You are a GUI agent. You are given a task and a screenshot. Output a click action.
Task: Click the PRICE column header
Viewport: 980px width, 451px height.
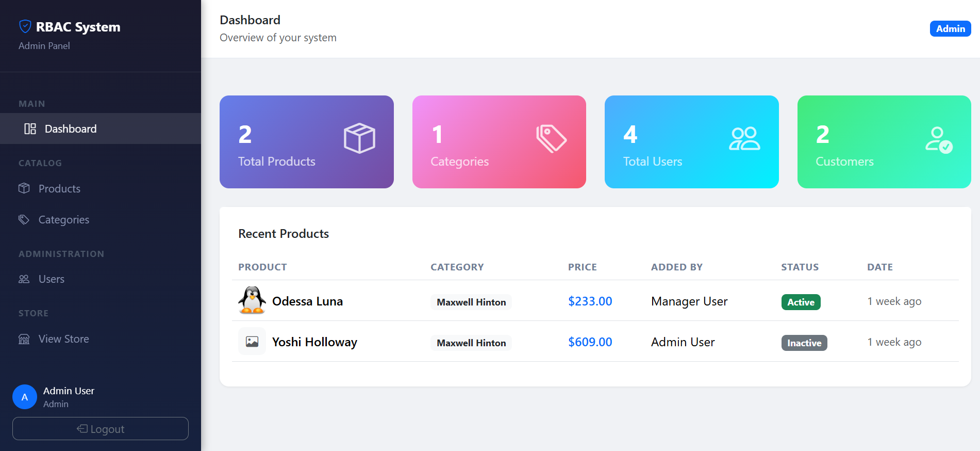pyautogui.click(x=583, y=267)
